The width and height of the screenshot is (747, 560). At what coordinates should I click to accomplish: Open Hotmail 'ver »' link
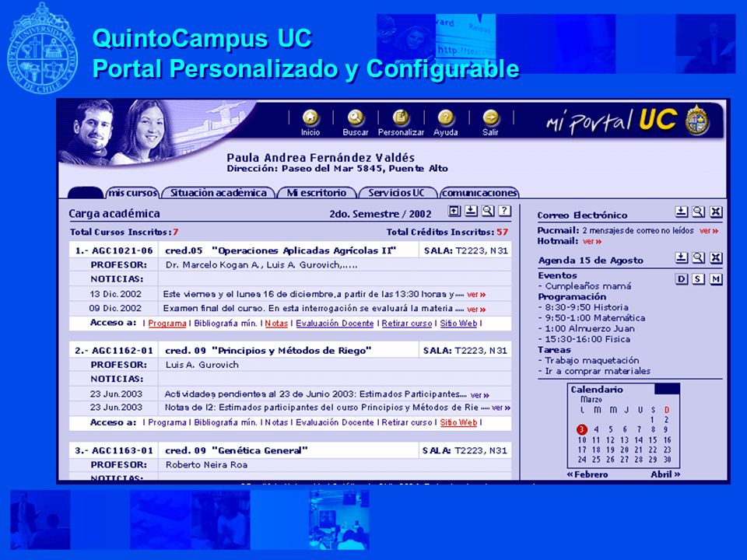[592, 241]
